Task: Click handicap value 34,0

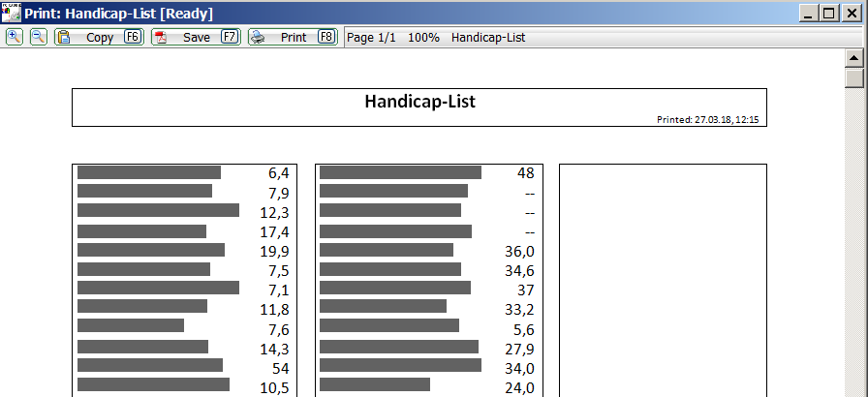Action: [520, 368]
